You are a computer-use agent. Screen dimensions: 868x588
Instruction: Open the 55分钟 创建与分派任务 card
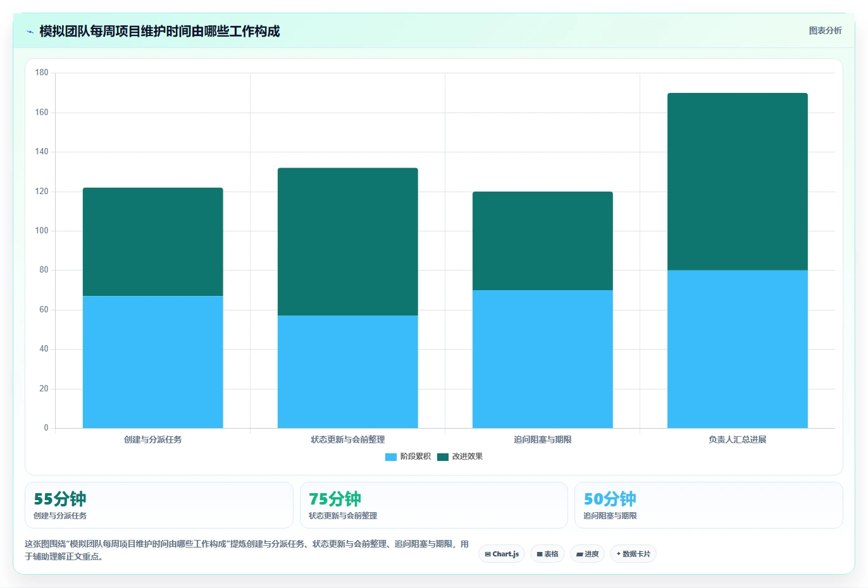coord(159,505)
